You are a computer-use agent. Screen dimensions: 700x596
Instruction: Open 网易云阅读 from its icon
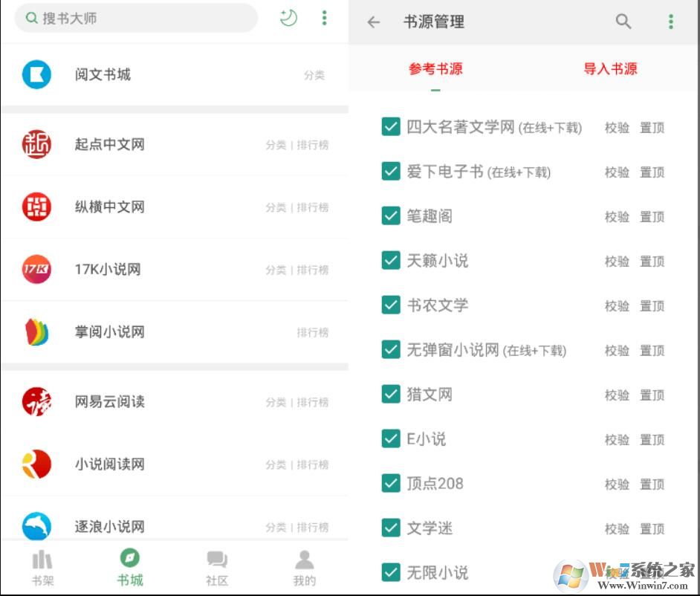[37, 401]
